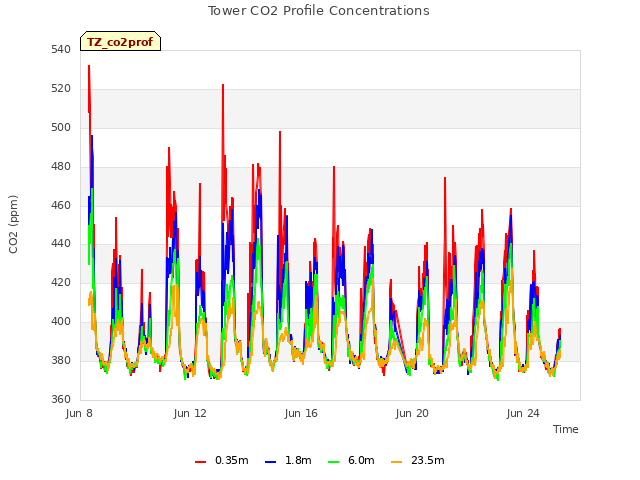Click the green 6.0m legend swatch
This screenshot has height=480, width=640.
(333, 462)
